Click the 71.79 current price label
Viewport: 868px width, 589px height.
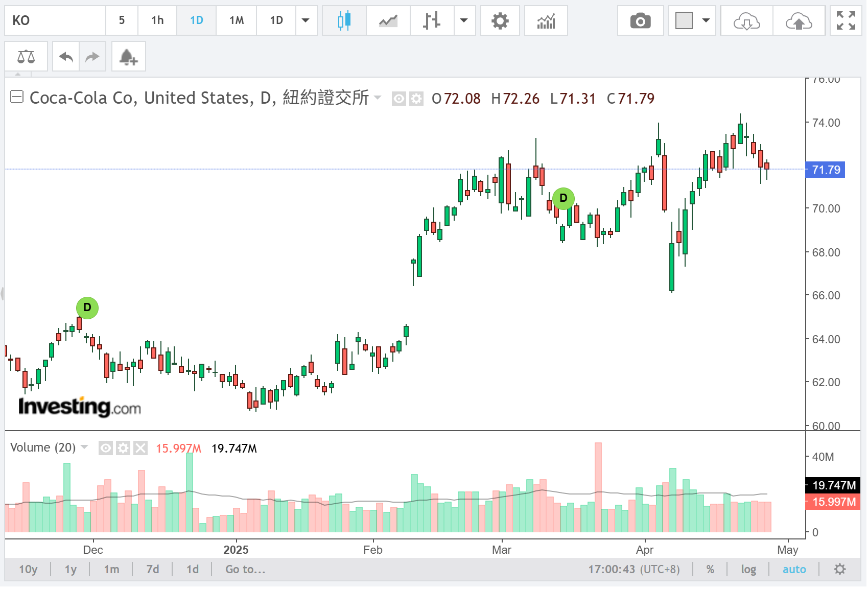[826, 170]
